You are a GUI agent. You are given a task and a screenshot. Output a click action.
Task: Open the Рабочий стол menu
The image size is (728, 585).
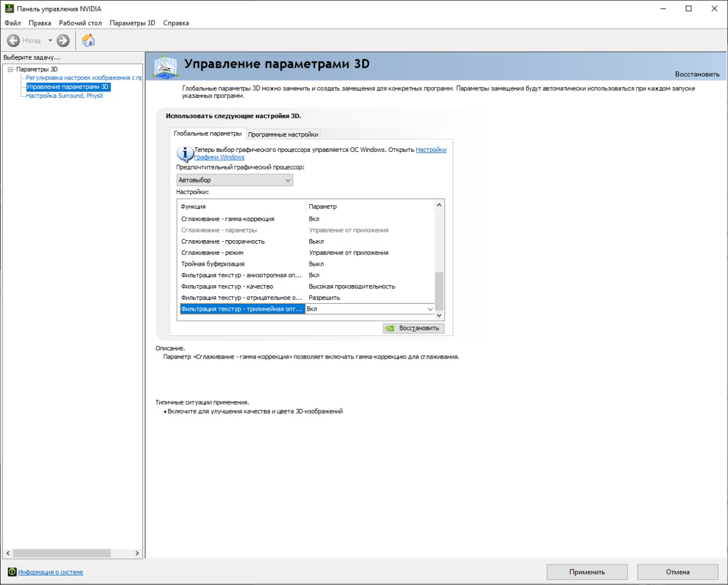(x=80, y=23)
